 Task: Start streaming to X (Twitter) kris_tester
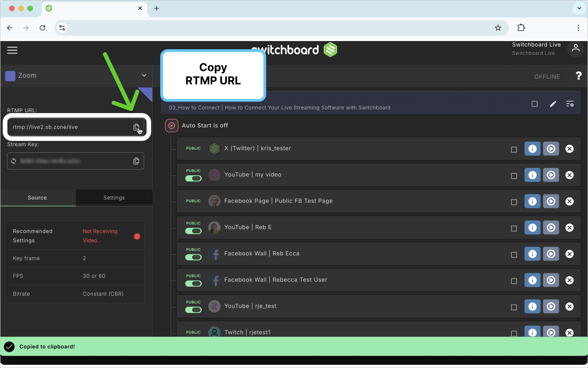(x=551, y=149)
